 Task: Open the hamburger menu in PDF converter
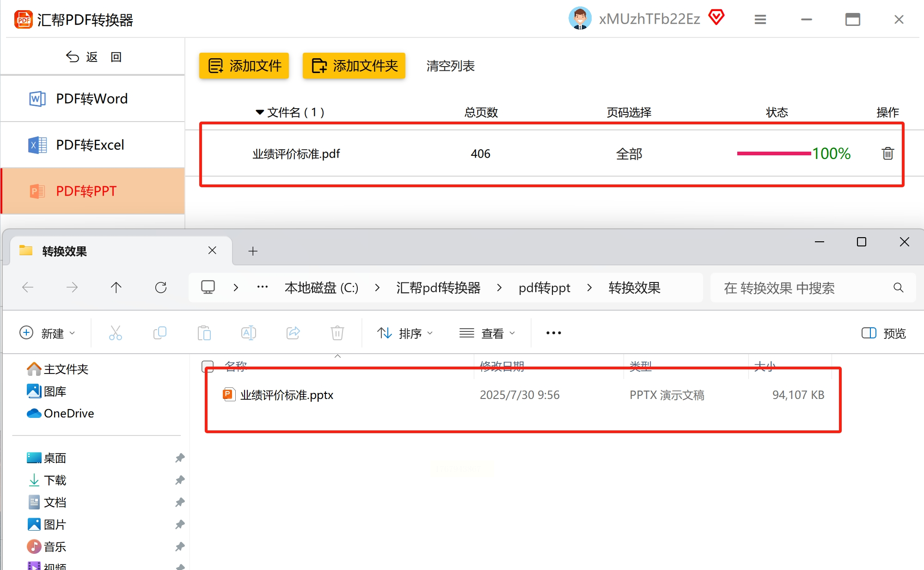point(760,19)
